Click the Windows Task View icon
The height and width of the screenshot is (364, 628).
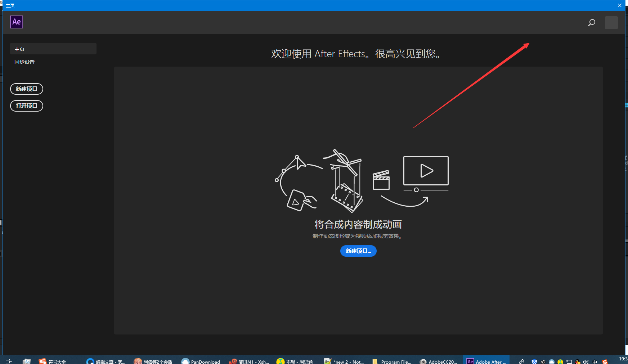9,361
